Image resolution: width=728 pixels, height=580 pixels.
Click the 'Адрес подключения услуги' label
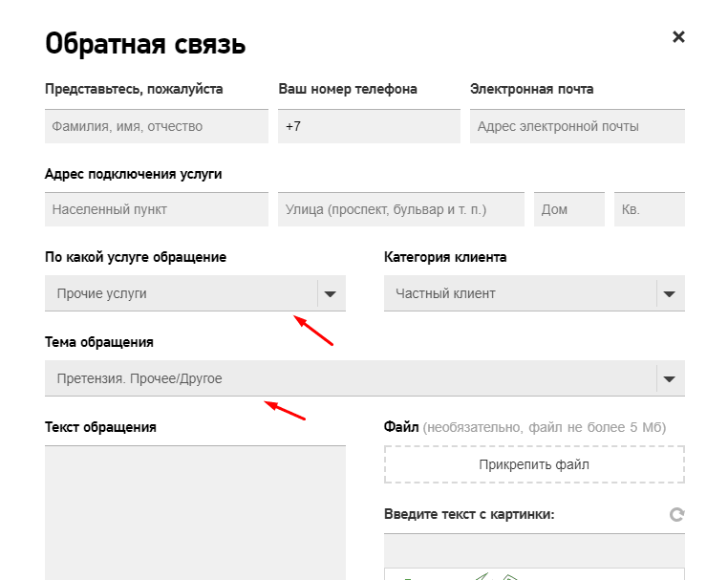pos(134,174)
